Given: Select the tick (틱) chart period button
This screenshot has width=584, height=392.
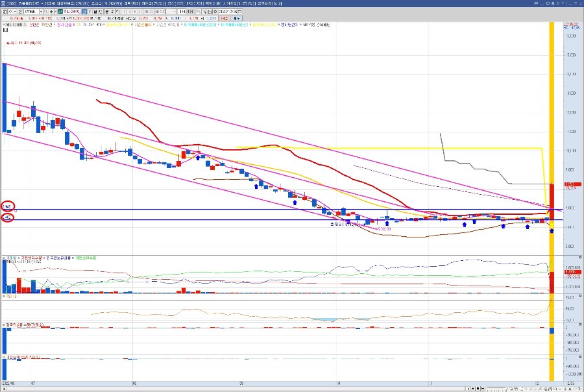Looking at the screenshot, I should pos(117,12).
